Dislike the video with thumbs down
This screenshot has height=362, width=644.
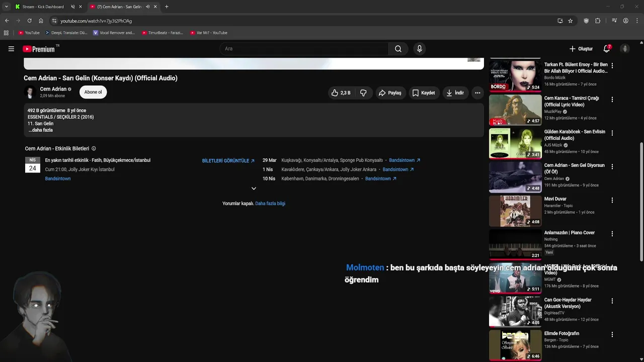click(x=363, y=93)
